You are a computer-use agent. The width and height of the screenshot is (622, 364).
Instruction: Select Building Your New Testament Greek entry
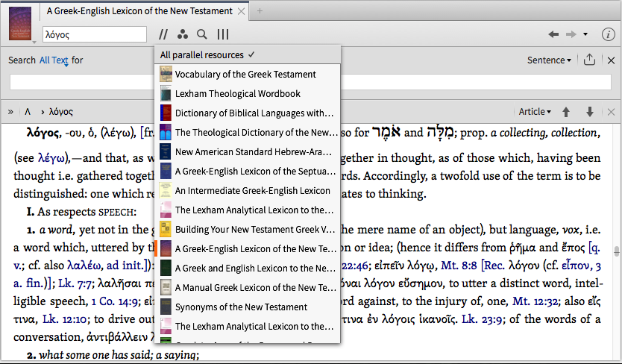tap(247, 230)
